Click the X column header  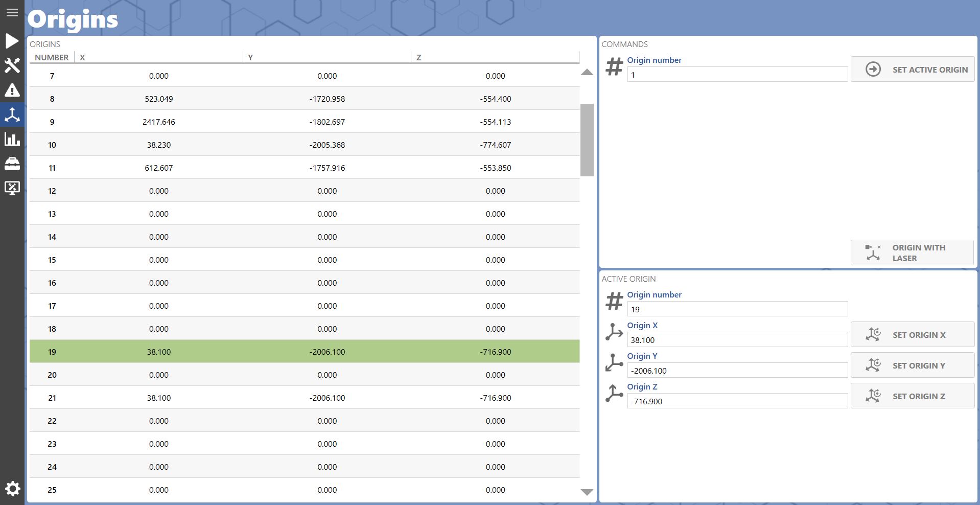click(x=159, y=57)
